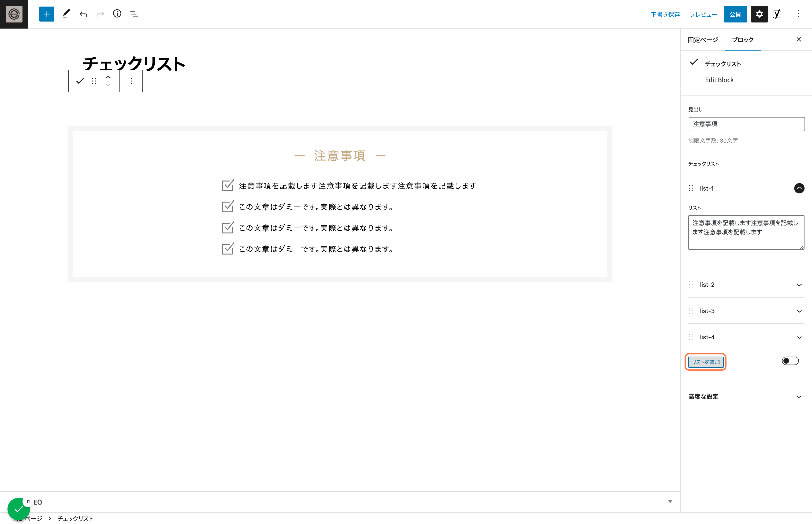The image size is (812, 524).
Task: Click the チェックリスト breadcrumb at bottom
Action: [75, 518]
